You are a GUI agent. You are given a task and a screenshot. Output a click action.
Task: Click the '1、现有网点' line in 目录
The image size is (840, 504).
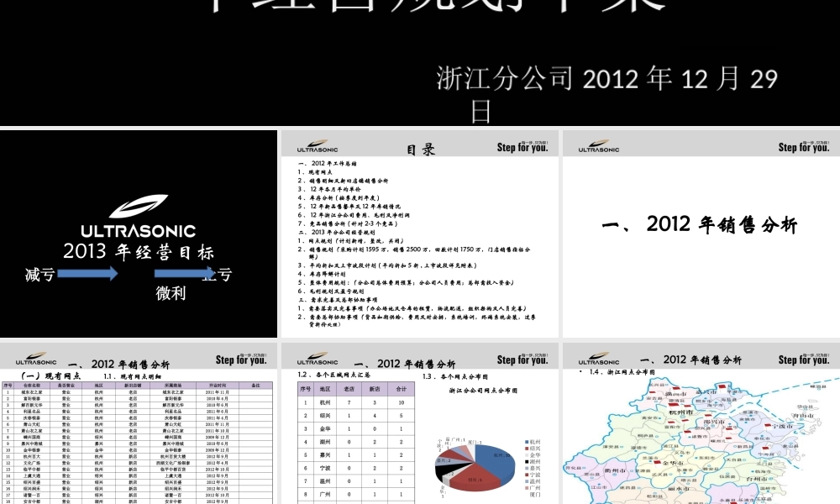click(x=315, y=172)
